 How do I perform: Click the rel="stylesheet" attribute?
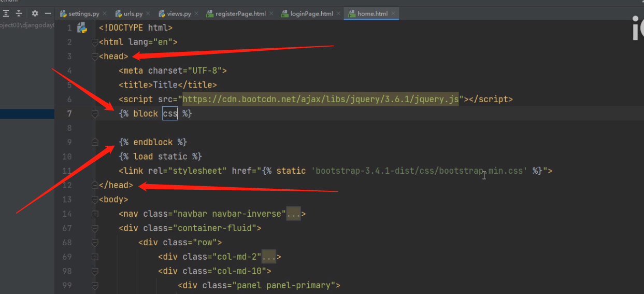(x=187, y=171)
